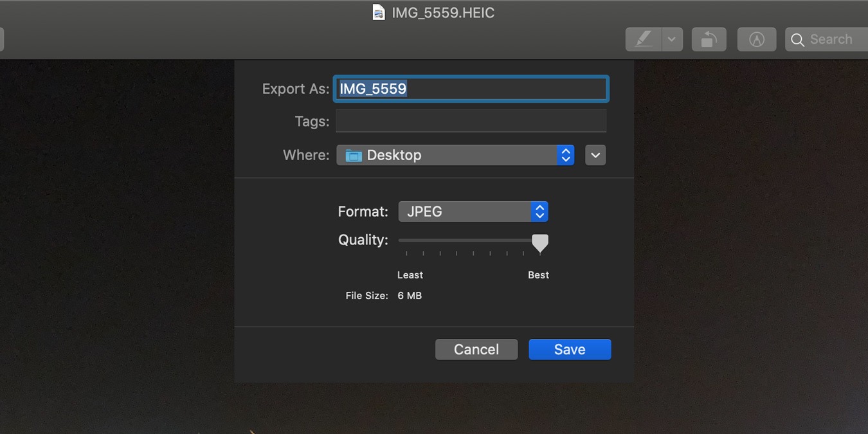Click the Where popup stepper arrows

tap(565, 155)
